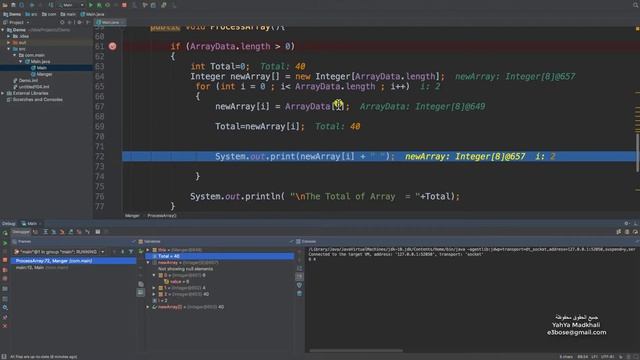Image resolution: width=640 pixels, height=360 pixels.
Task: Run the Main configuration with the green arrow
Action: click(91, 5)
